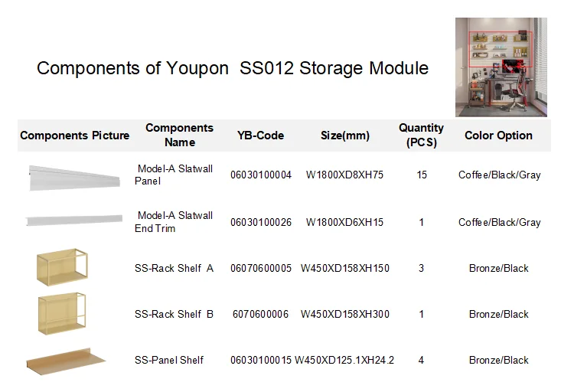Click the SS-Rack Shelf A name text
This screenshot has width=574, height=392.
(x=174, y=268)
